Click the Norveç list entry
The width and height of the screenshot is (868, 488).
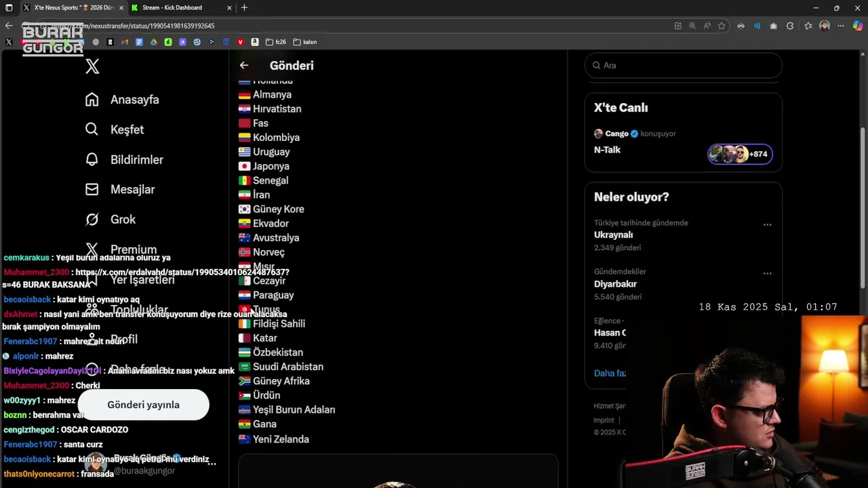[x=262, y=252]
